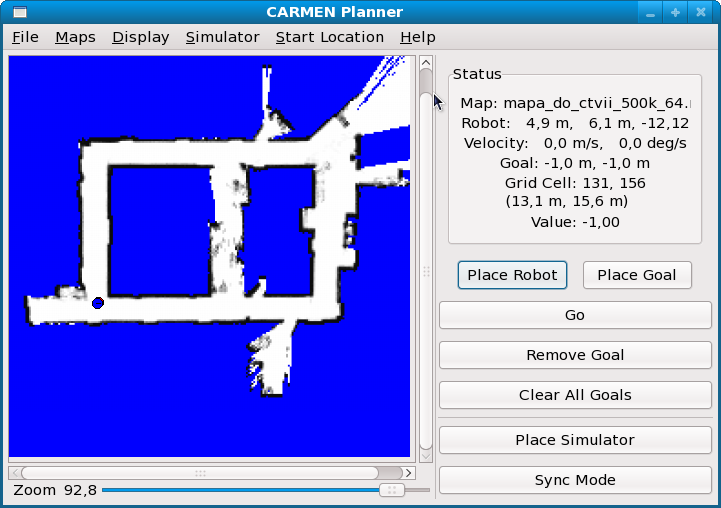Start navigation with the Go button
This screenshot has height=508, width=721.
pos(575,315)
